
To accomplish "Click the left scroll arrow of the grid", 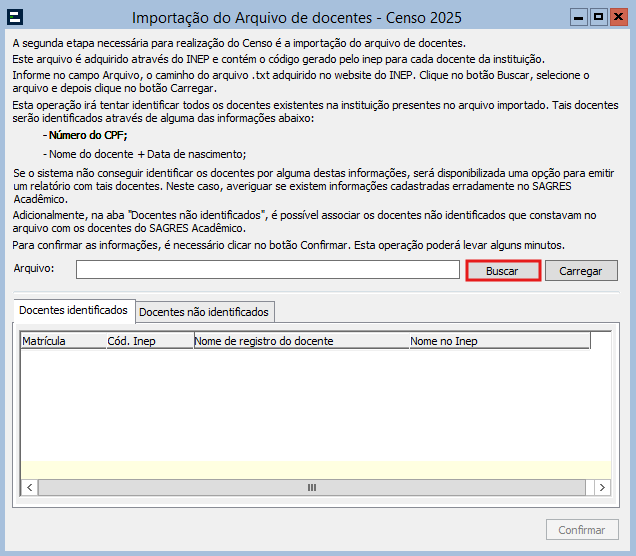I will [x=30, y=487].
